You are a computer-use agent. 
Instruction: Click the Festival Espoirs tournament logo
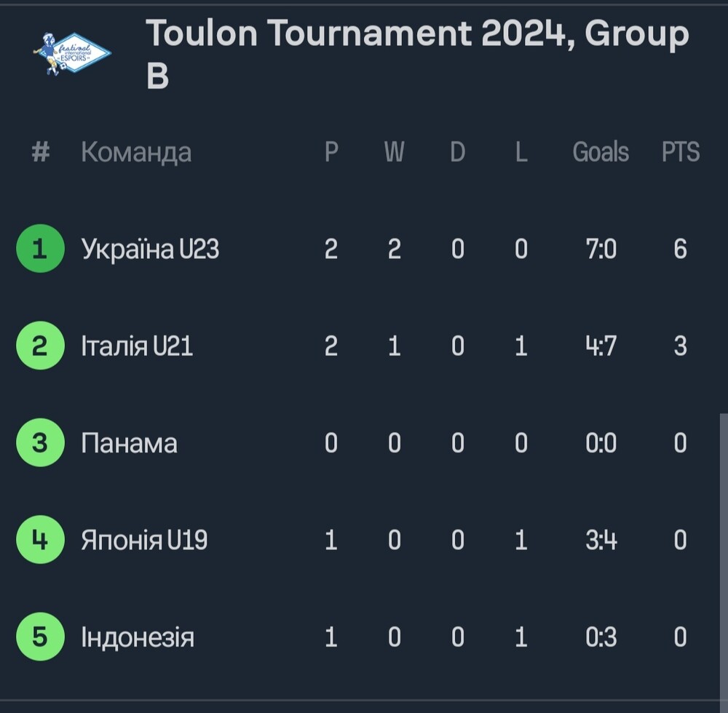pos(72,54)
